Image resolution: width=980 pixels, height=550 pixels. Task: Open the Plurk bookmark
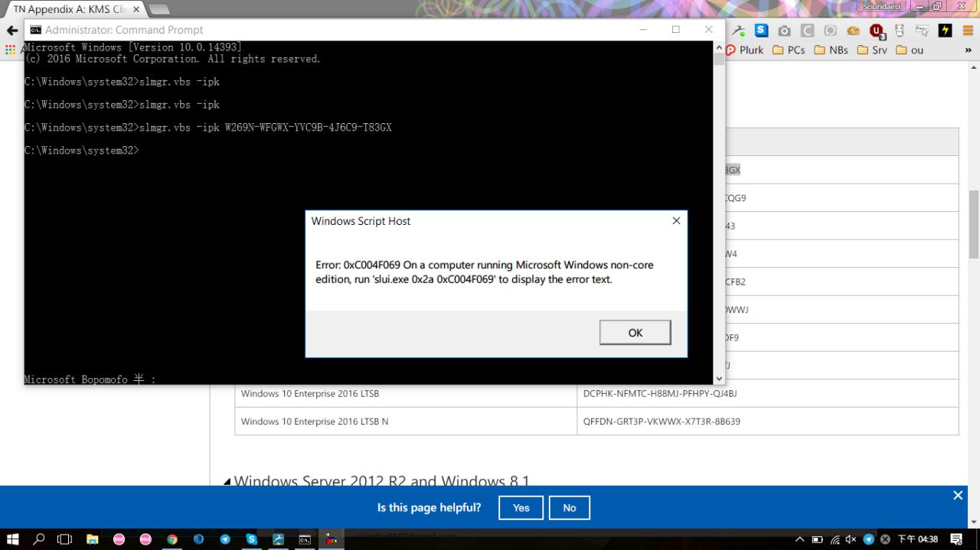(744, 50)
